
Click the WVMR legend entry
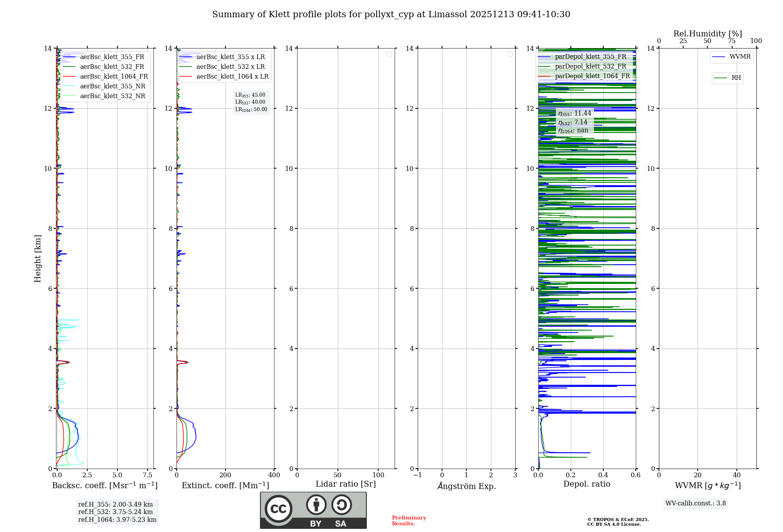(x=740, y=57)
